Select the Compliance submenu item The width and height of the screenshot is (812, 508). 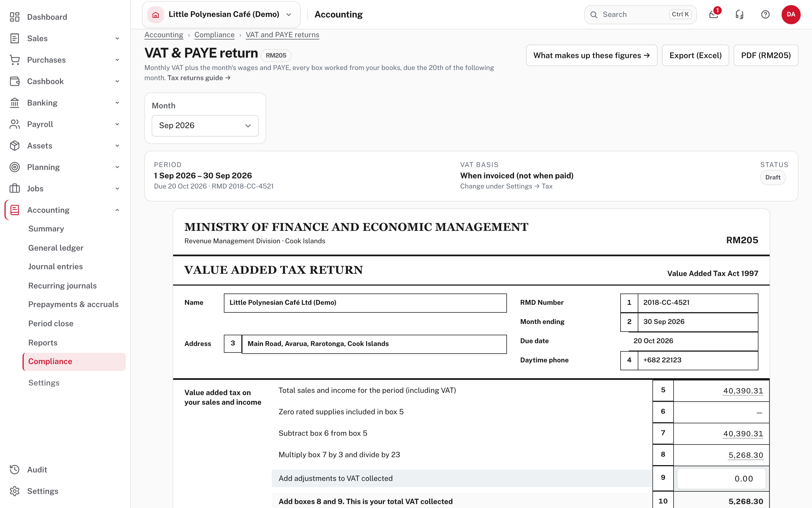74,362
